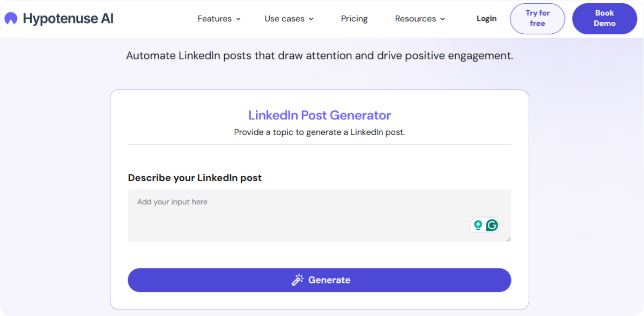644x316 pixels.
Task: Click the Generate button
Action: click(x=319, y=280)
